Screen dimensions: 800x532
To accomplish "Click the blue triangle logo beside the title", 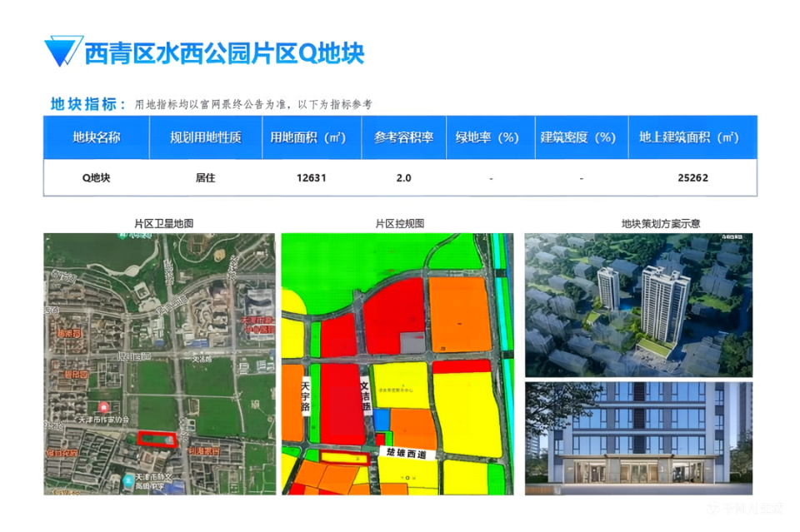I will click(62, 51).
